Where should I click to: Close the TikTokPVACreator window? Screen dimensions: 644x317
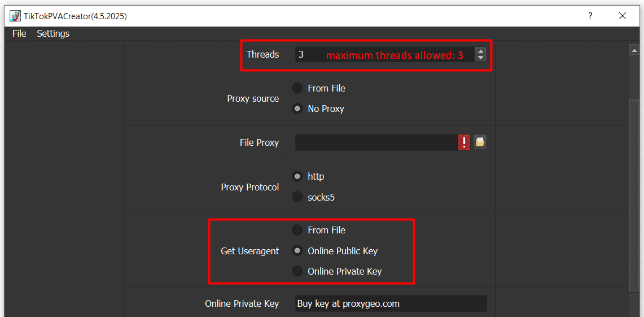pyautogui.click(x=622, y=16)
